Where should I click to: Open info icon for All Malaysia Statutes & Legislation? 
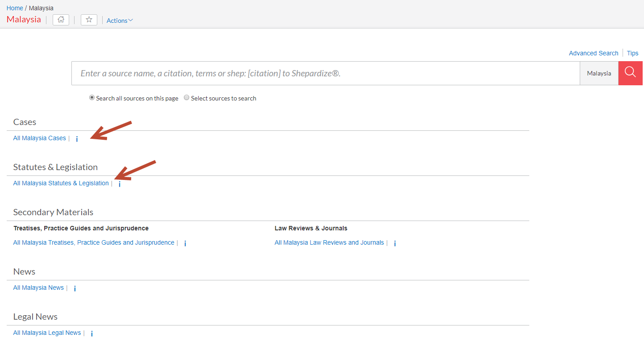[120, 184]
